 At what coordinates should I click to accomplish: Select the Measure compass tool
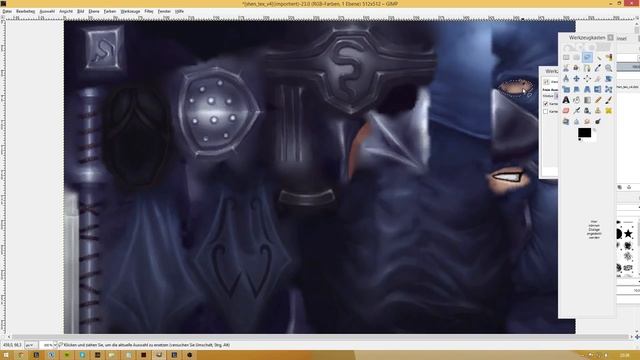tap(566, 78)
